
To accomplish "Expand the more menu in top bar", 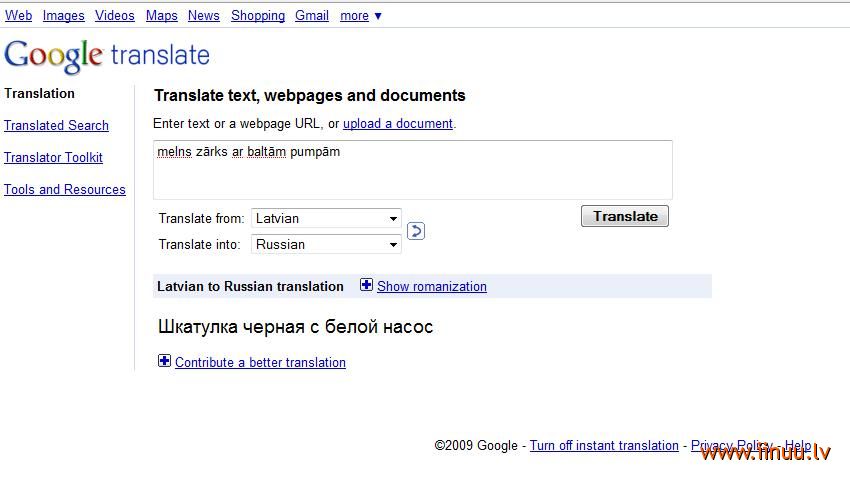I will (360, 16).
